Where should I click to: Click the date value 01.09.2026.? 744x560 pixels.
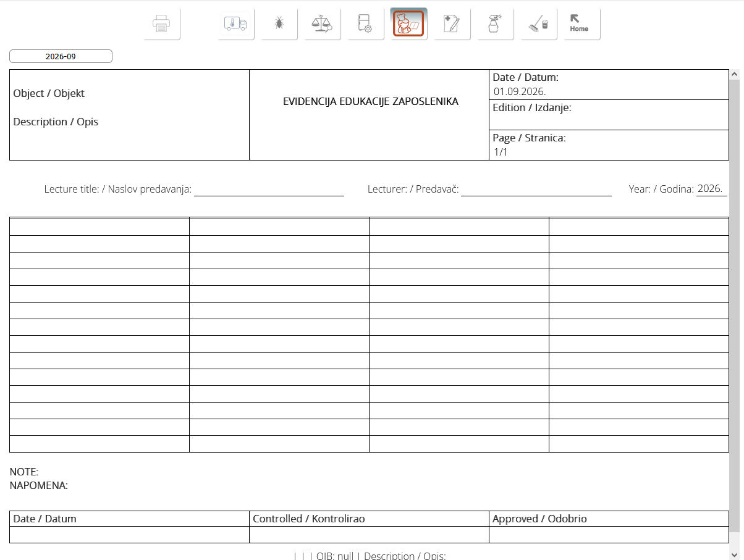520,91
